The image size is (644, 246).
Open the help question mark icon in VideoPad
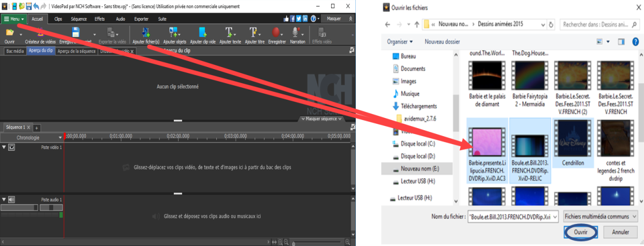coord(312,19)
